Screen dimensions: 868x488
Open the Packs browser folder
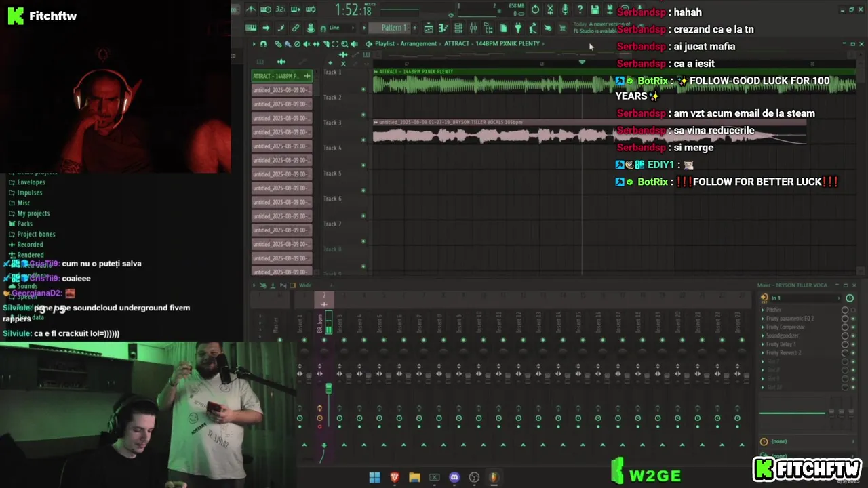(x=24, y=224)
